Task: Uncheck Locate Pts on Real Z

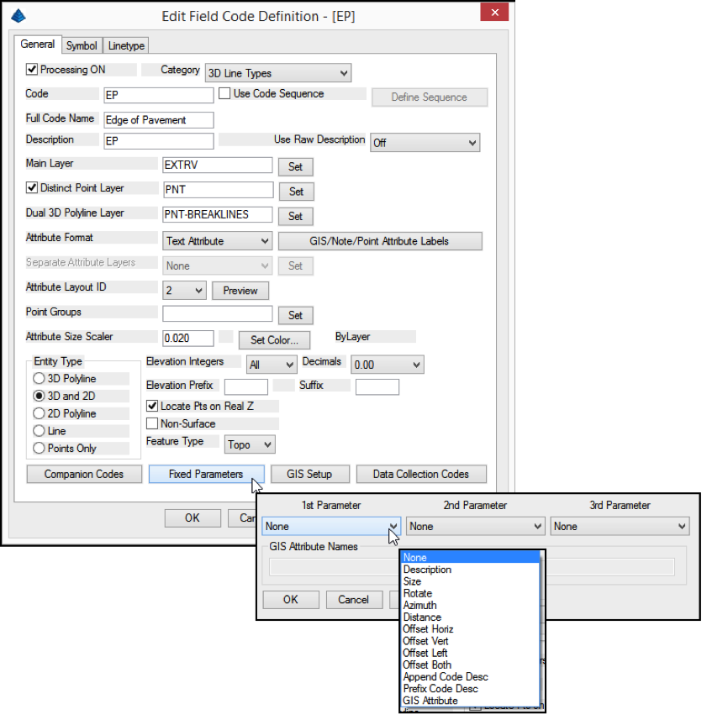Action: pyautogui.click(x=152, y=406)
